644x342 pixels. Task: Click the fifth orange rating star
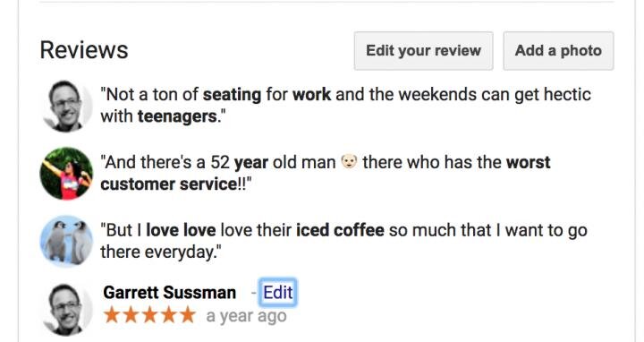click(187, 315)
